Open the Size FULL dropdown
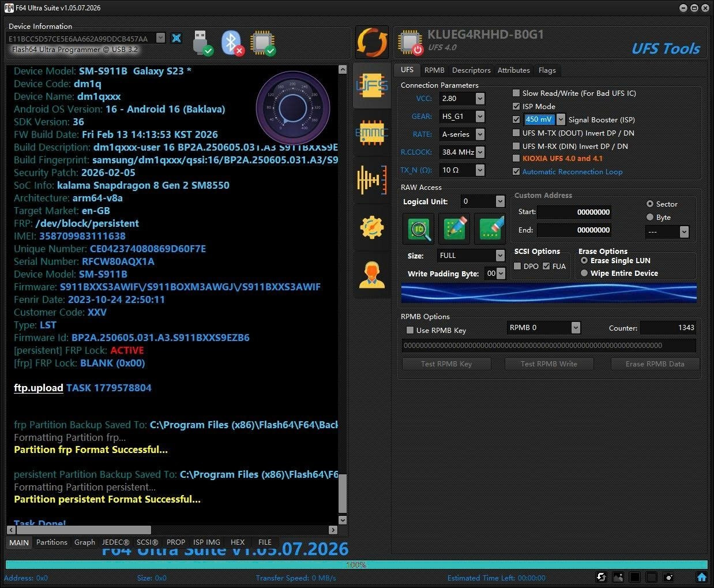714x588 pixels. 500,255
